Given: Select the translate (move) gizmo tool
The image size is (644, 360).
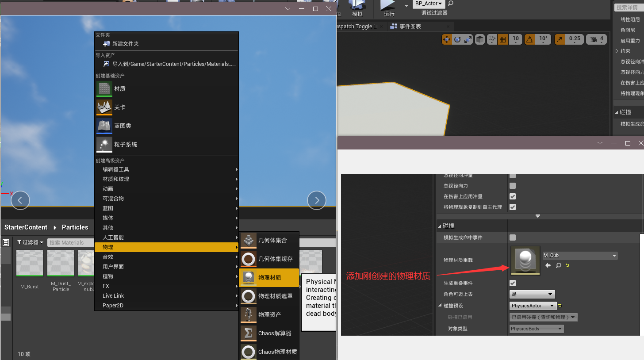Looking at the screenshot, I should click(446, 39).
